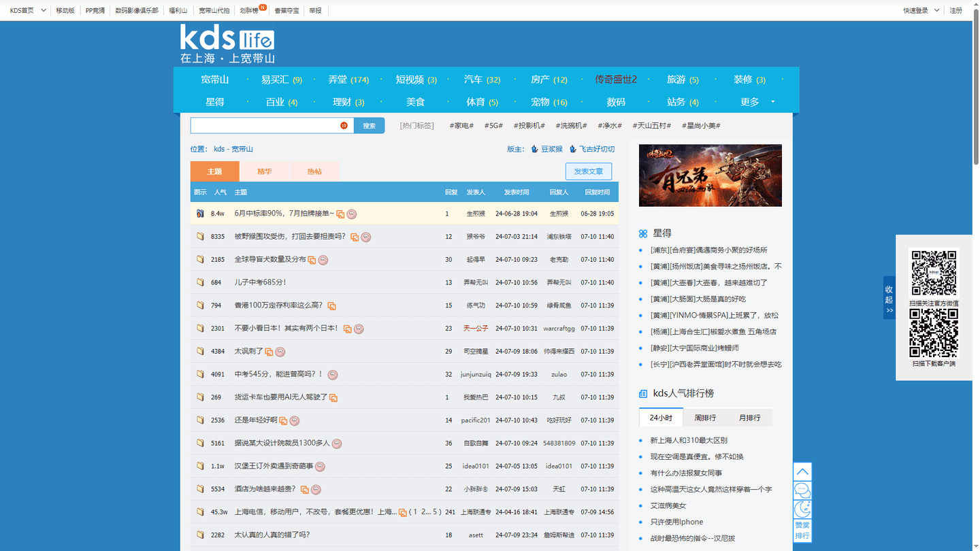
Task: Switch to the 精华 tab
Action: pos(265,171)
